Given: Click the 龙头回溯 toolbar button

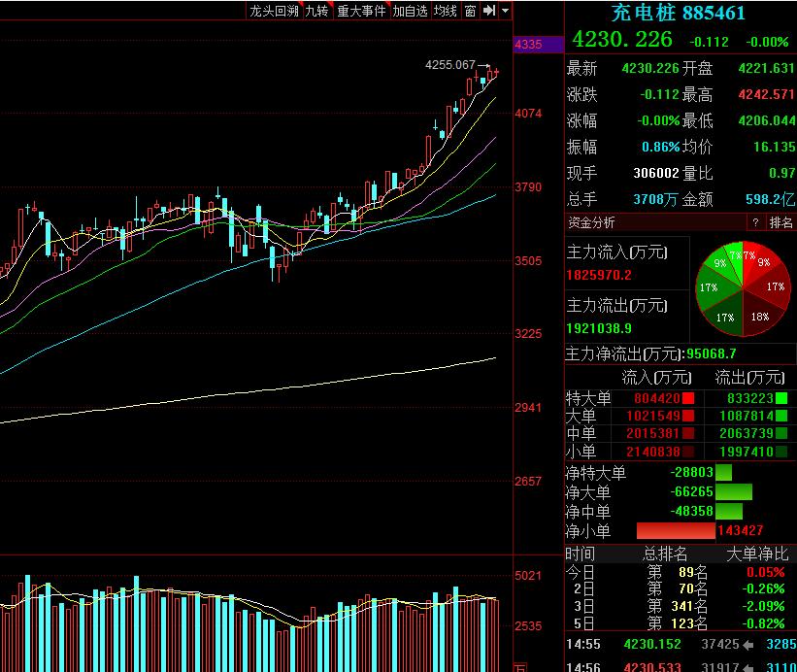Looking at the screenshot, I should click(x=274, y=11).
